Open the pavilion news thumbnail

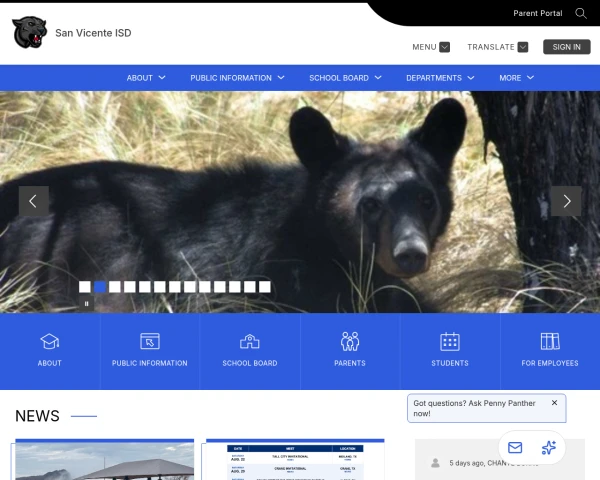104,461
